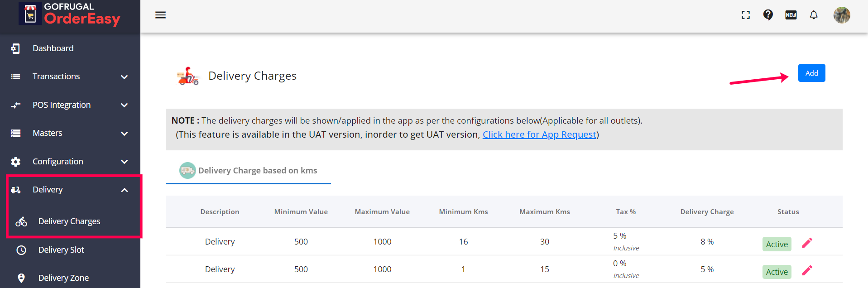Viewport: 868px width, 288px height.
Task: Click the OrderEasy logo icon
Action: click(30, 14)
